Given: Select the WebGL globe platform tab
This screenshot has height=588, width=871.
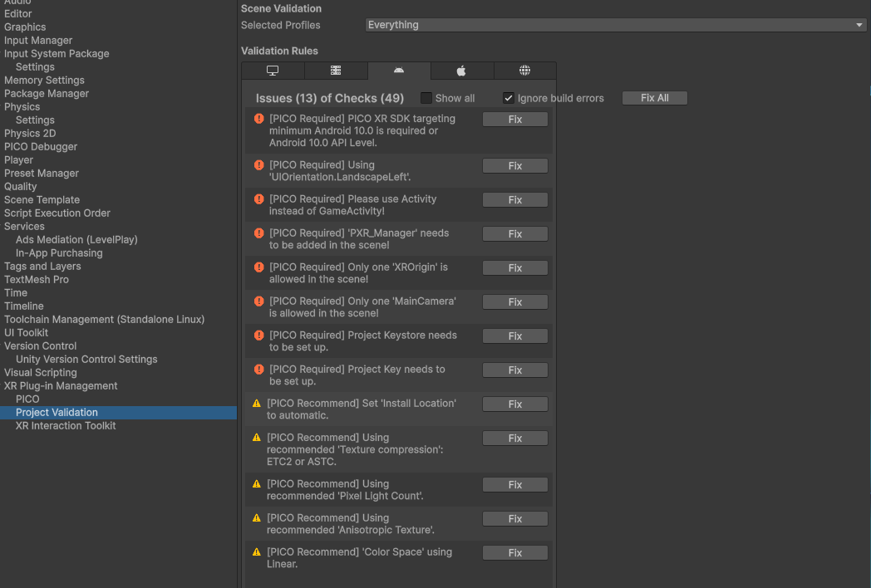Looking at the screenshot, I should tap(524, 71).
